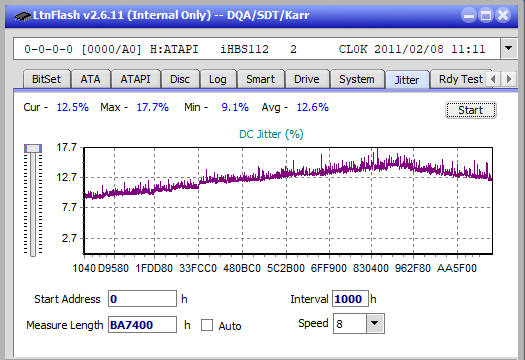Click the vertical jitter scale slider thumb
Image resolution: width=525 pixels, height=360 pixels.
(x=33, y=148)
